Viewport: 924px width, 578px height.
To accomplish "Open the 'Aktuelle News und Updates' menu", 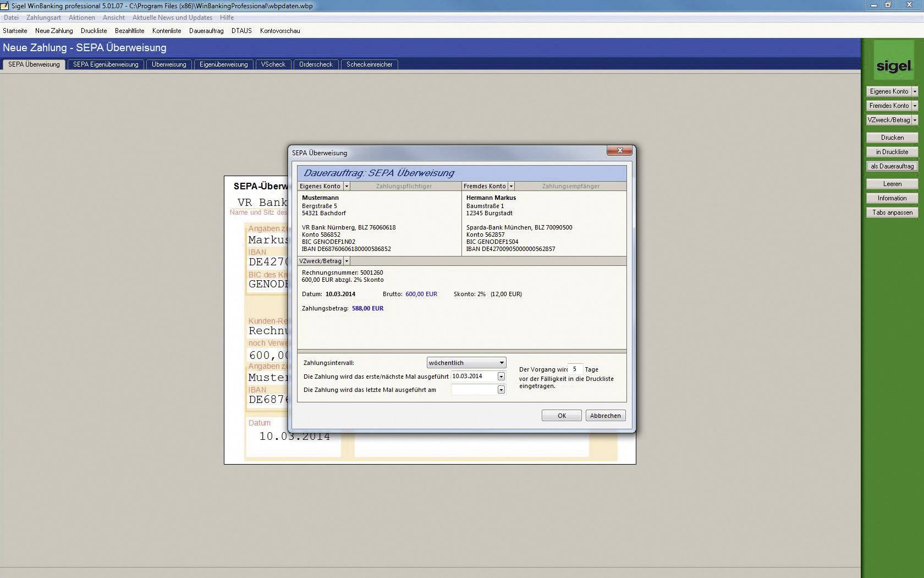I will point(172,17).
